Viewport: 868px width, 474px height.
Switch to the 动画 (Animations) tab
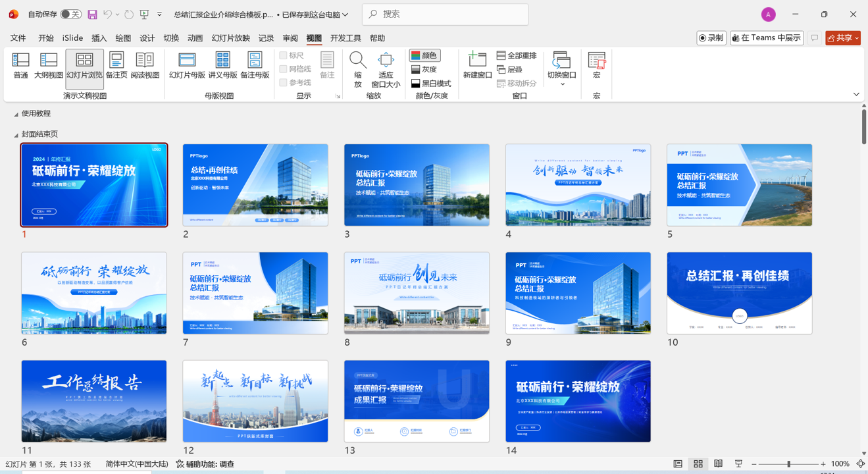195,38
